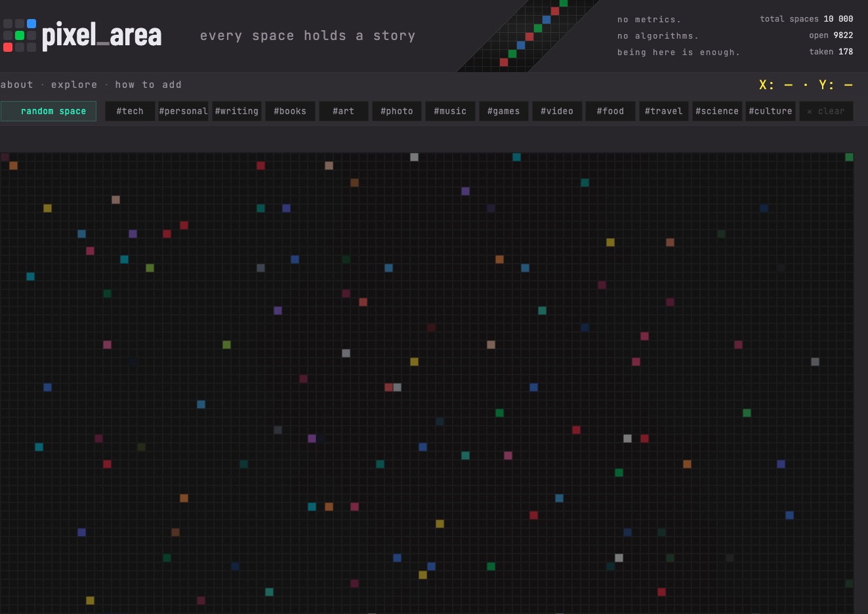Filter by #writing tag
Image resolution: width=868 pixels, height=614 pixels.
point(237,111)
